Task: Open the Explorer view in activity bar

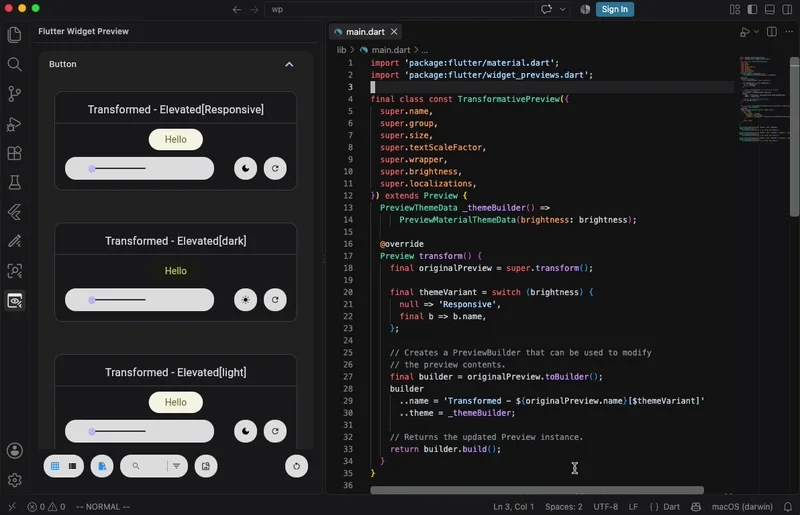Action: coord(14,35)
